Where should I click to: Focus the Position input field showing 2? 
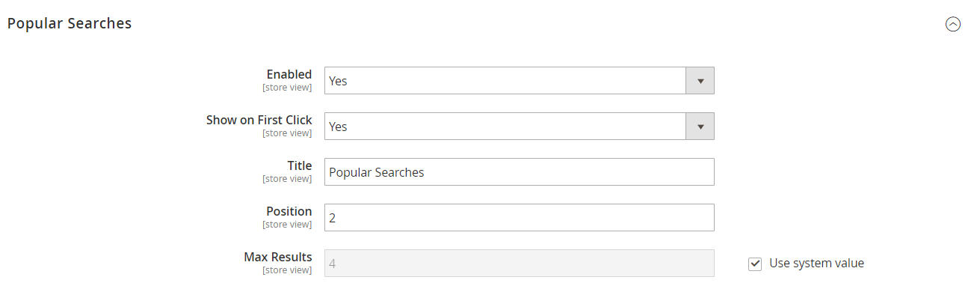[519, 218]
